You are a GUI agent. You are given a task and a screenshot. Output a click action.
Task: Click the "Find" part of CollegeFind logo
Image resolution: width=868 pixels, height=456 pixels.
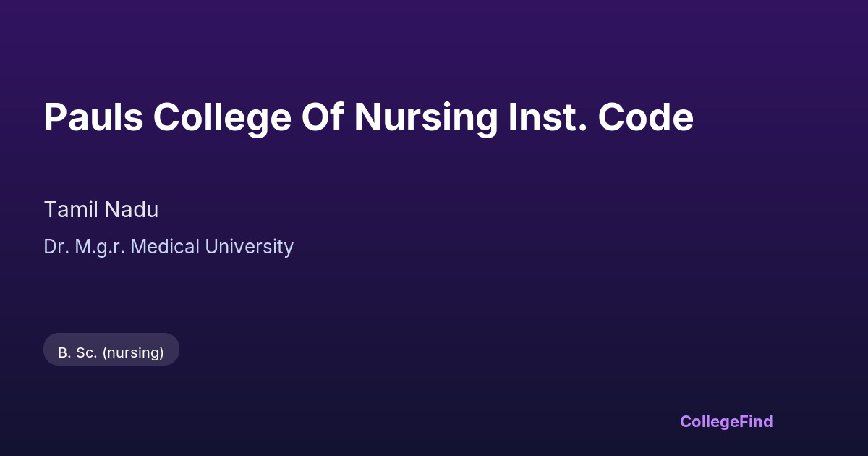757,421
